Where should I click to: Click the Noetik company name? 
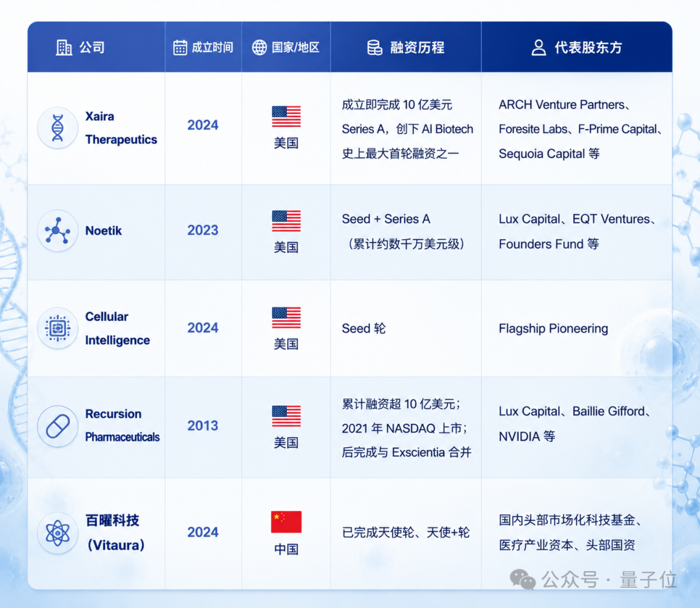[x=104, y=231]
